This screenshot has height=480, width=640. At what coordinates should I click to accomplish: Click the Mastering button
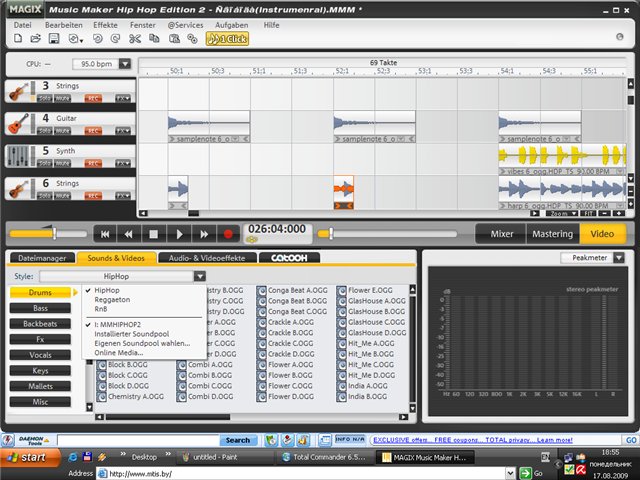coord(552,234)
